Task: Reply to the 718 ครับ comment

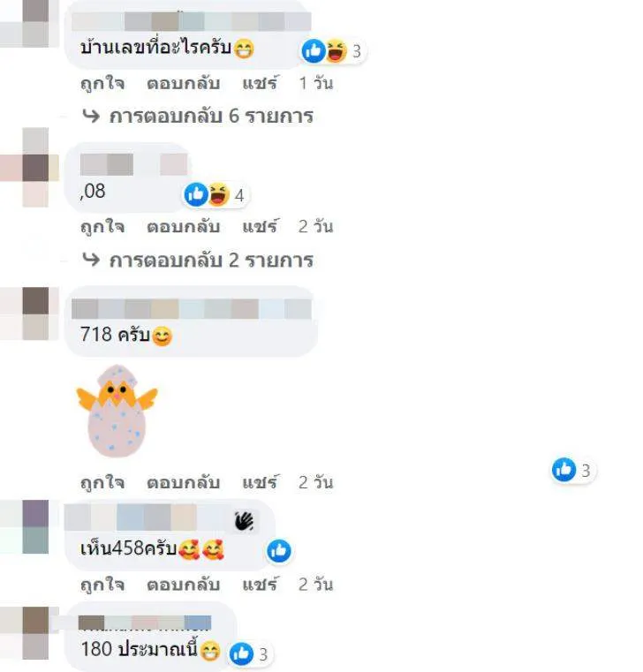Action: coord(183,482)
